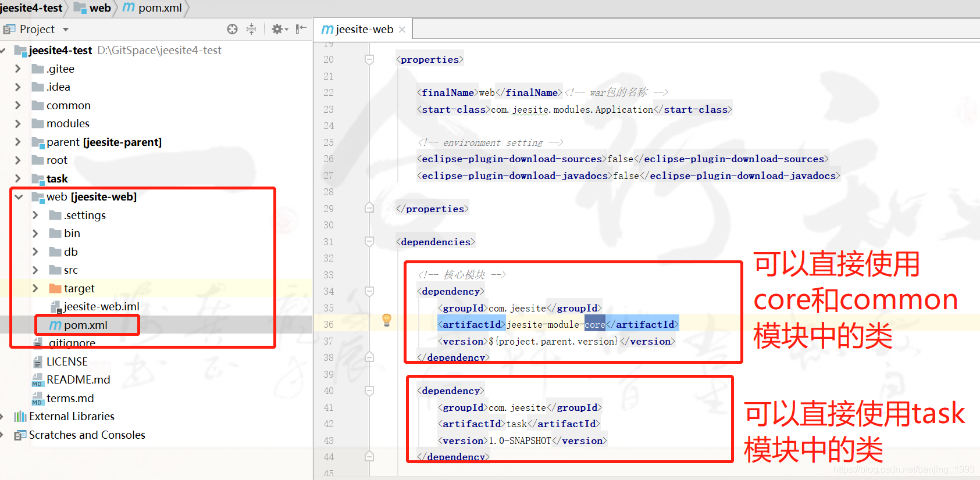Expand the bin folder arrow
This screenshot has width=980, height=480.
35,233
